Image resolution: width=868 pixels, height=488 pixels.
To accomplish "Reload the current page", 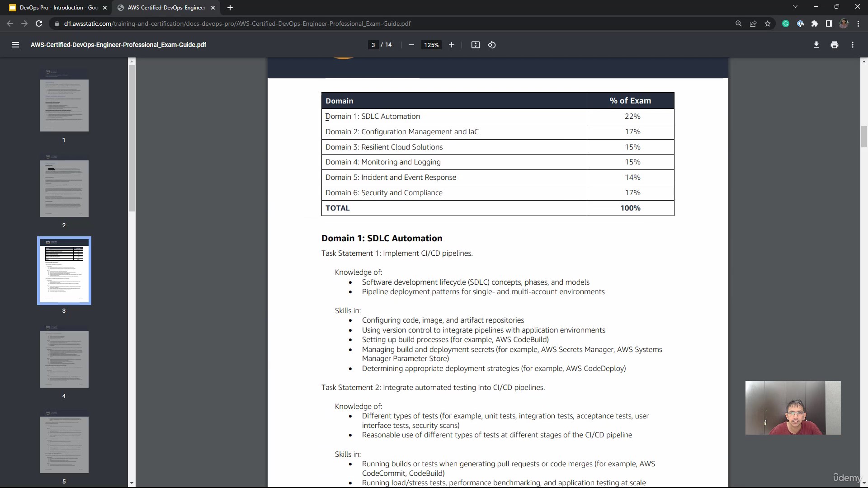I will [x=39, y=23].
